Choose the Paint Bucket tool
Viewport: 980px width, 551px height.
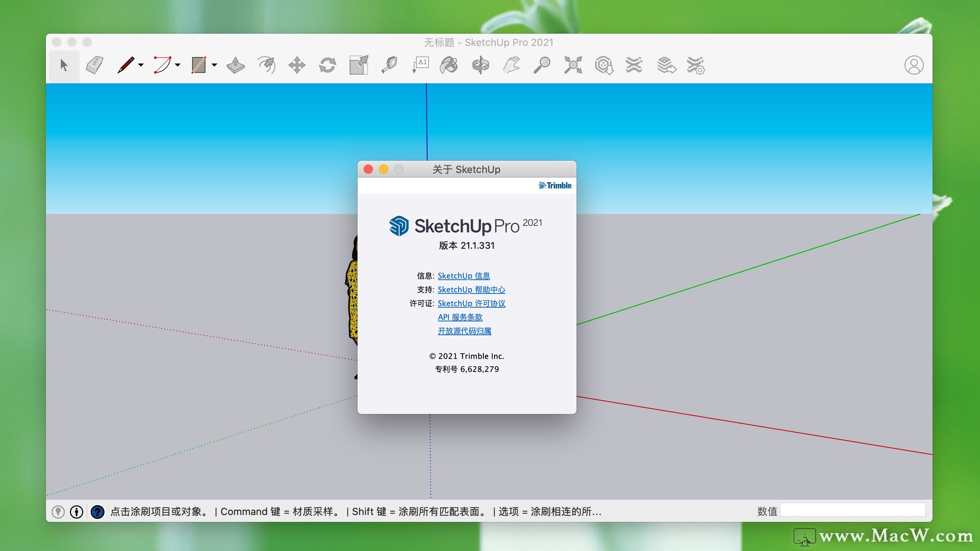click(x=449, y=65)
